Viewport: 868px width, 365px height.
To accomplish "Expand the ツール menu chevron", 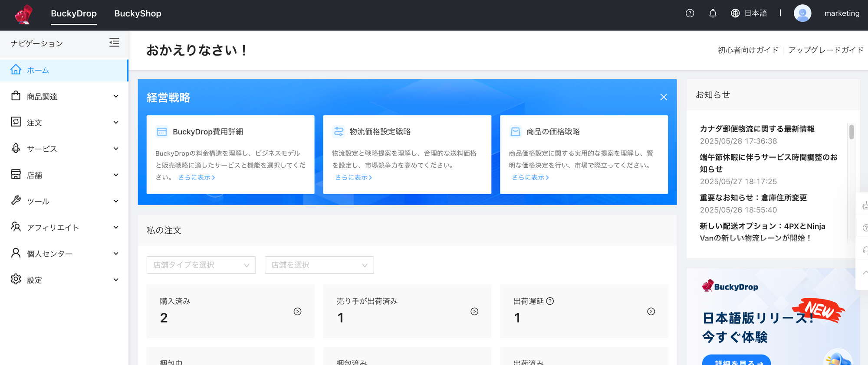I will tap(116, 201).
